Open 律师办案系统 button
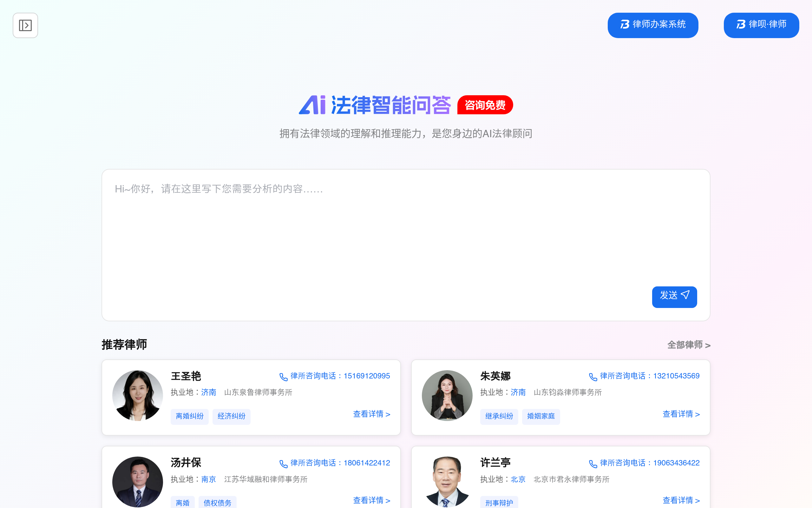The width and height of the screenshot is (812, 508). point(653,25)
